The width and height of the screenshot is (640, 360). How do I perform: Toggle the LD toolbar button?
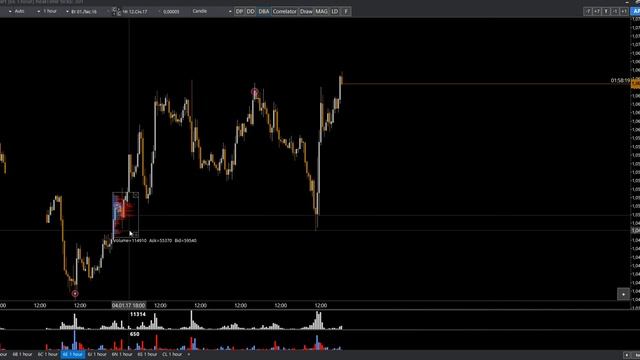335,11
